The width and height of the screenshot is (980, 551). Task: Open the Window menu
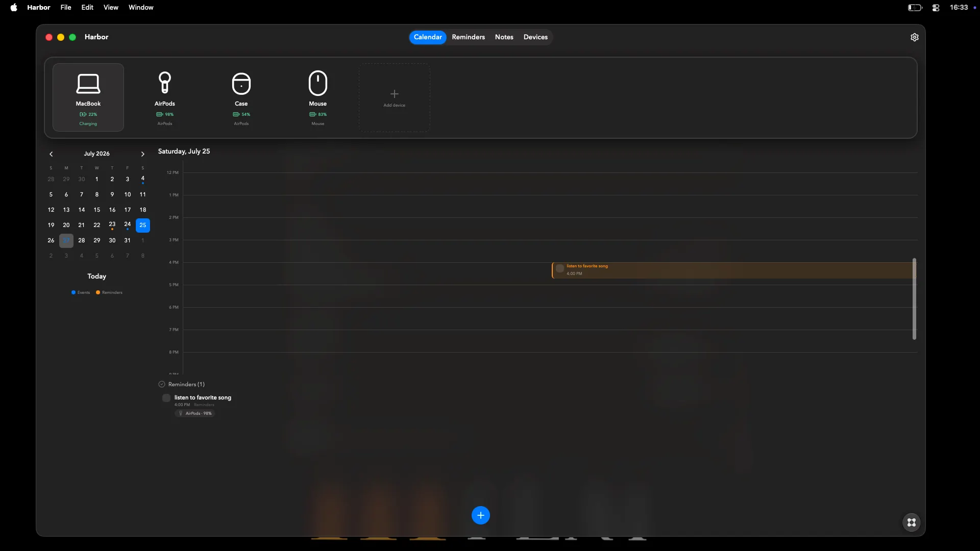tap(141, 7)
